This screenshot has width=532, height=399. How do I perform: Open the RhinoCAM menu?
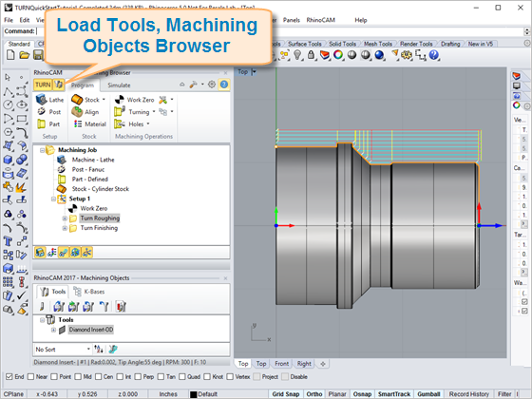click(321, 20)
